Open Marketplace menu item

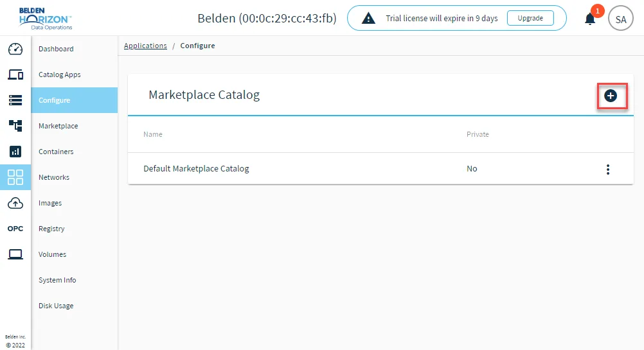(75, 126)
